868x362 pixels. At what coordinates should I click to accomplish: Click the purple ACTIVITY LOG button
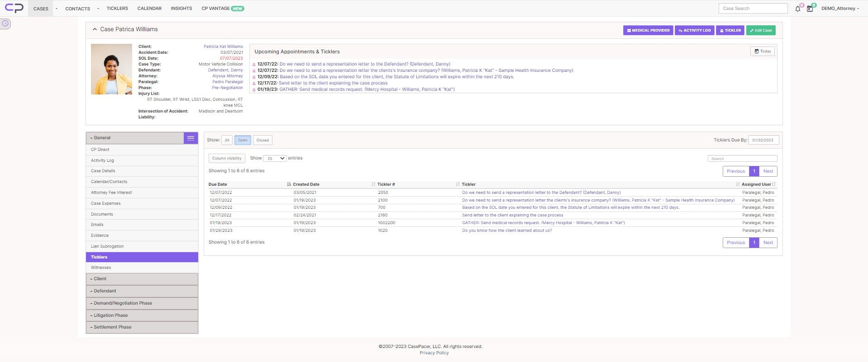[695, 30]
